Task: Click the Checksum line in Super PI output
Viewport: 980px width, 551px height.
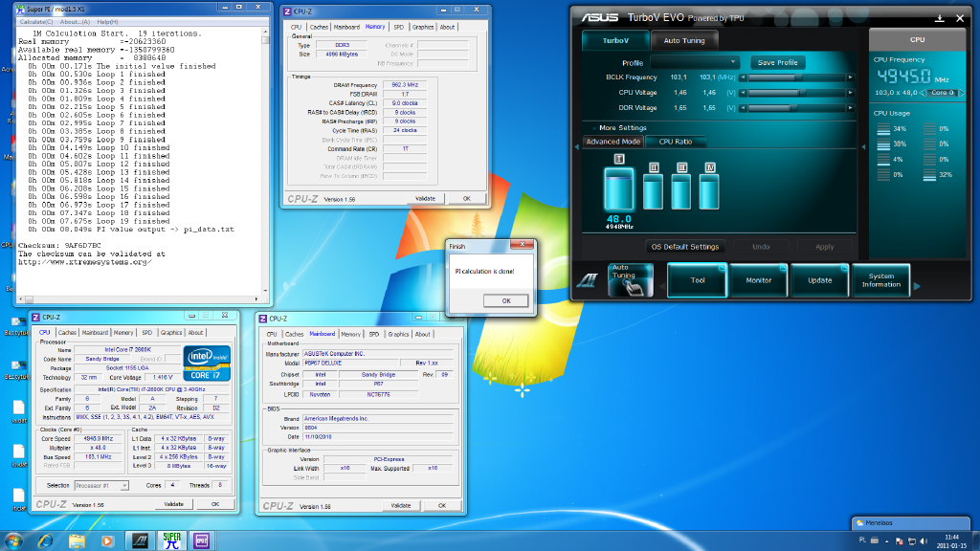Action: 59,246
